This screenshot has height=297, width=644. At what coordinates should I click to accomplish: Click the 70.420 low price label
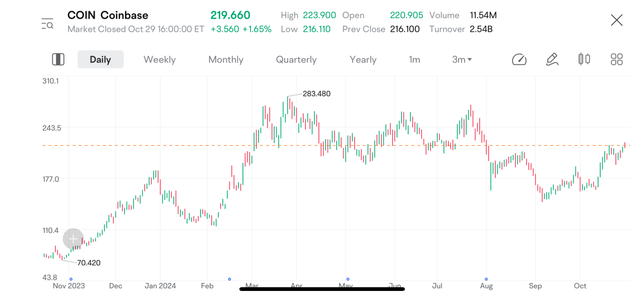click(x=88, y=263)
